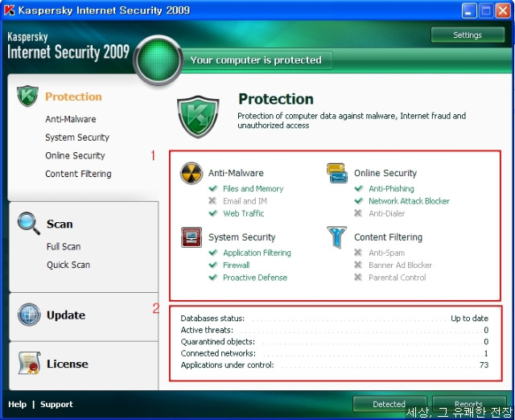Click the 'Active threats:' row label
Viewport: 515px width, 420px height.
pos(207,330)
